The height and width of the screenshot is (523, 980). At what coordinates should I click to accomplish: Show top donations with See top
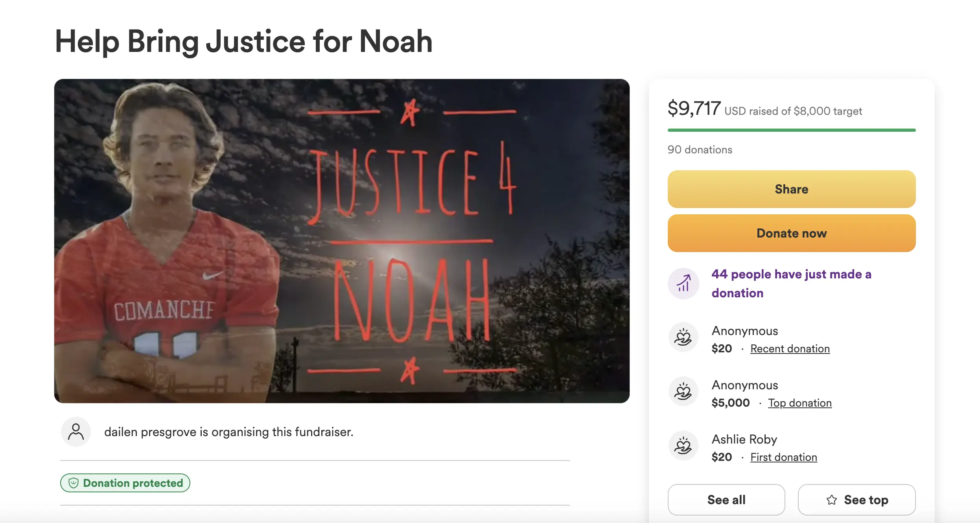click(x=857, y=500)
